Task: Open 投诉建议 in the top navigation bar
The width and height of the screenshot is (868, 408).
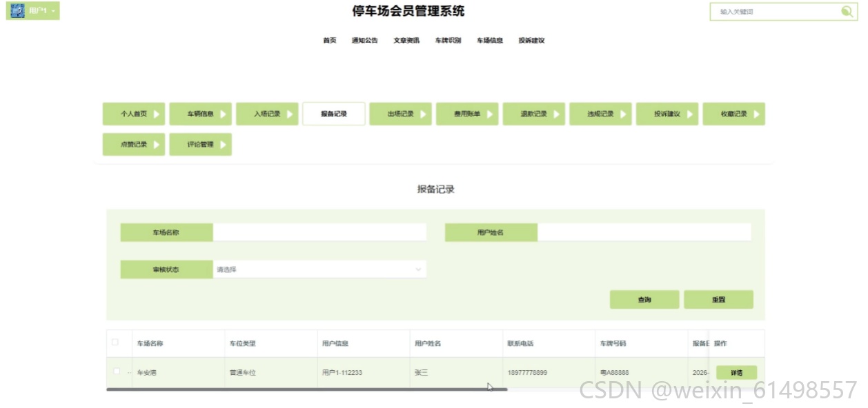Action: [x=532, y=41]
